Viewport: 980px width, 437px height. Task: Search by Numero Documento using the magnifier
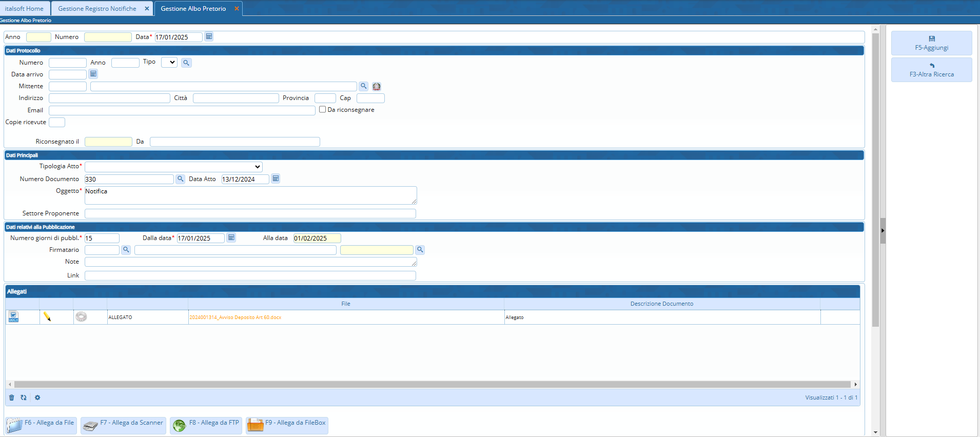pos(180,179)
